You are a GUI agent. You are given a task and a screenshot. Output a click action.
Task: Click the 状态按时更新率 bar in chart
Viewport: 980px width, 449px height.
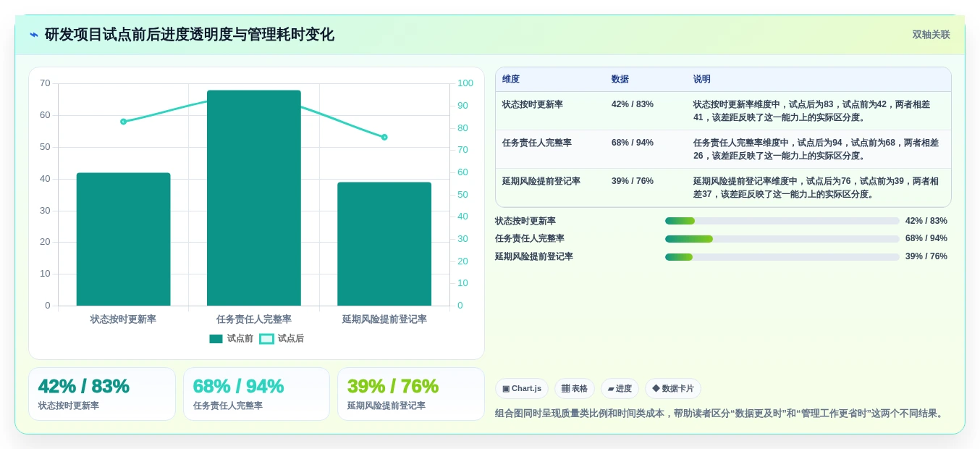pyautogui.click(x=124, y=239)
